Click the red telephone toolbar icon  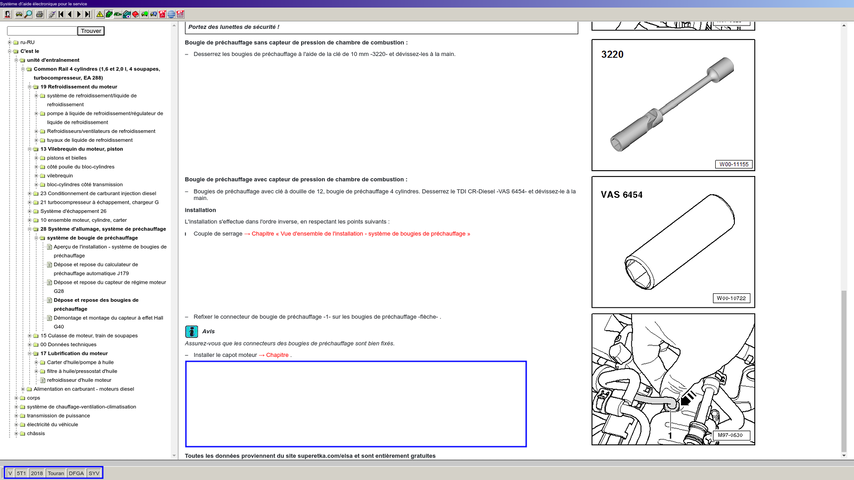tap(162, 14)
